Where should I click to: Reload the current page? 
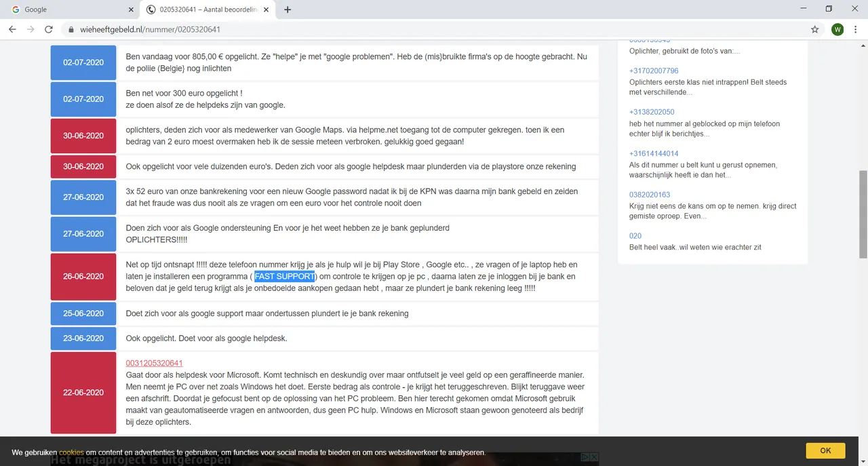pos(49,29)
